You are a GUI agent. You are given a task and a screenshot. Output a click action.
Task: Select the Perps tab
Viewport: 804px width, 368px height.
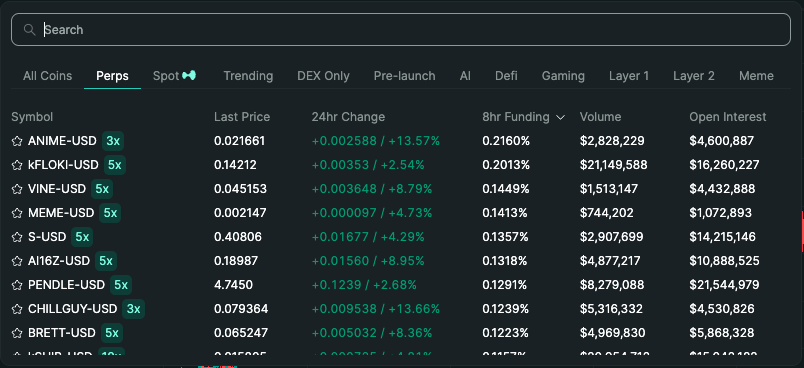(x=112, y=76)
